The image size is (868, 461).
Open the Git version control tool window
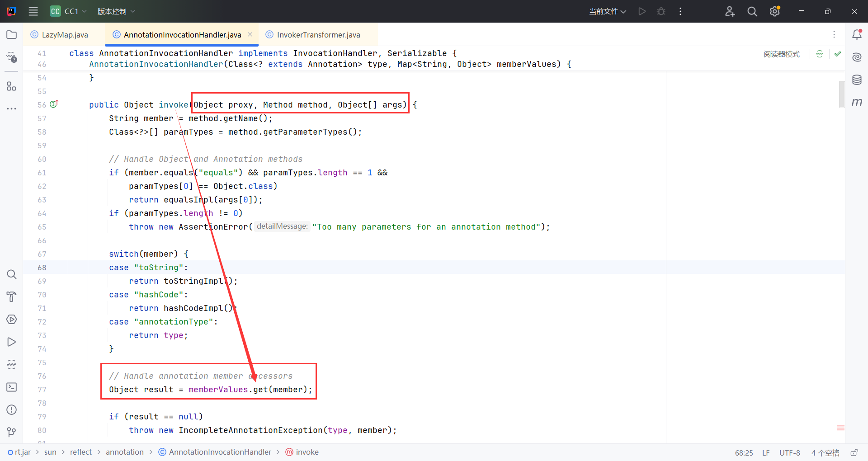point(12,433)
